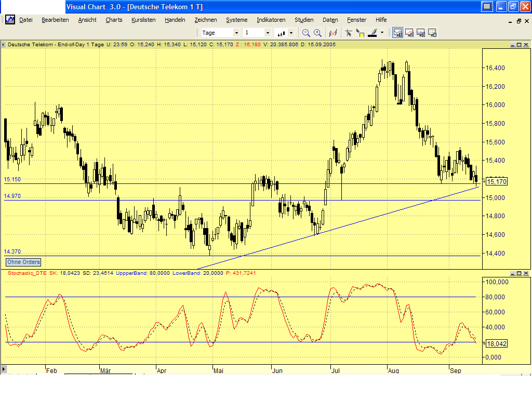Open chart workspace 4 icon
Viewport: 532px width, 399px height.
coord(432,32)
